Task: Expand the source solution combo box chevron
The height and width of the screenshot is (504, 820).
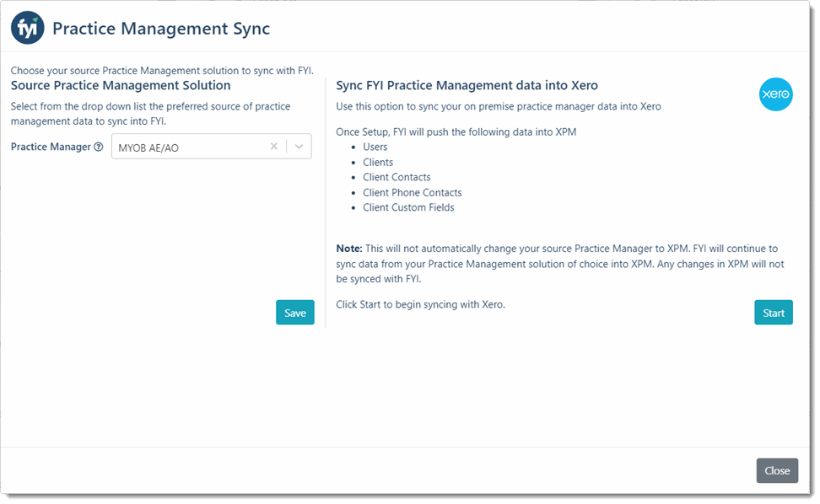Action: point(297,146)
